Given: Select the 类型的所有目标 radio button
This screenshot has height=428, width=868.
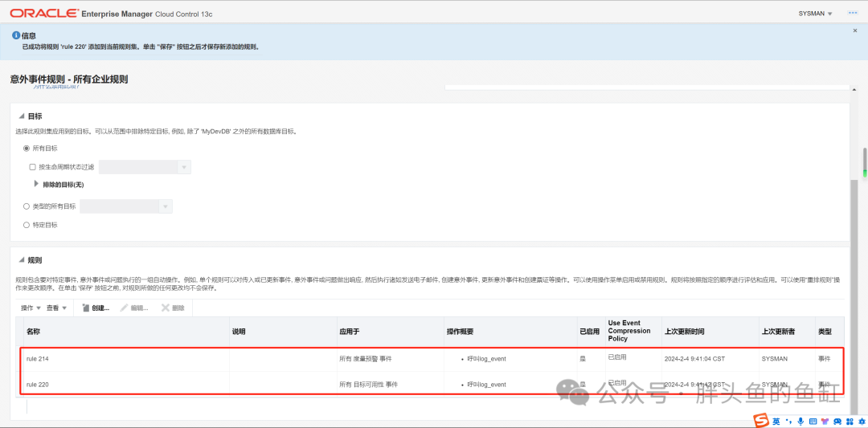Looking at the screenshot, I should [26, 206].
